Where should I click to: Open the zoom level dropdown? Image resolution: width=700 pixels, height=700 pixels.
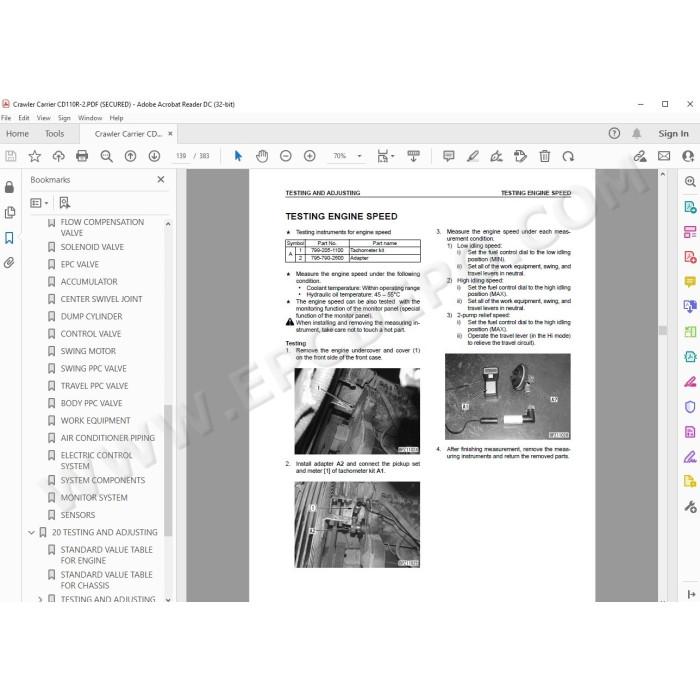coord(359,156)
